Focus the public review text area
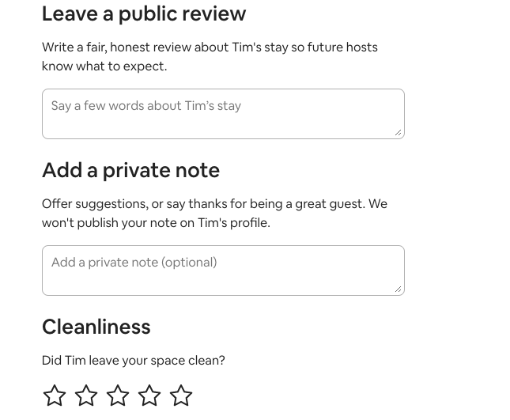 (223, 121)
